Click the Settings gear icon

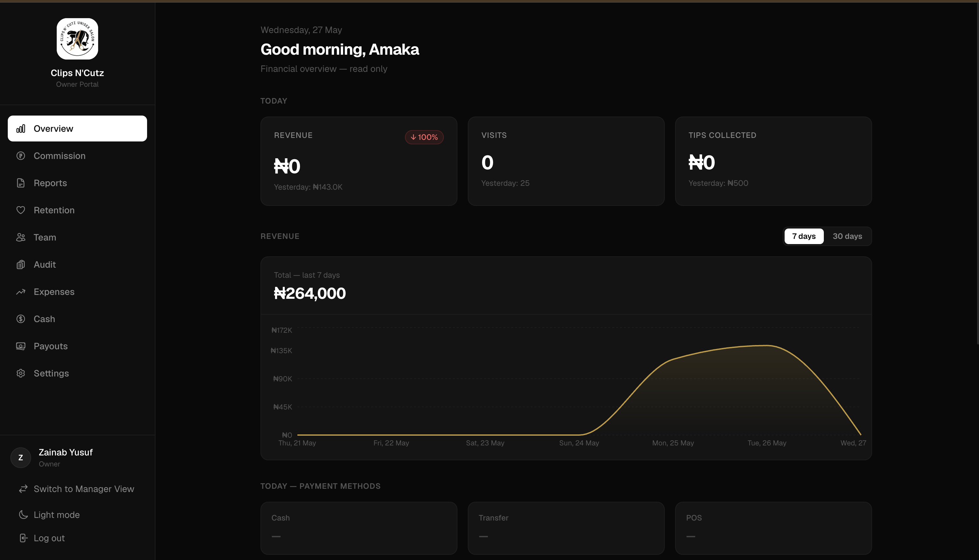point(21,374)
